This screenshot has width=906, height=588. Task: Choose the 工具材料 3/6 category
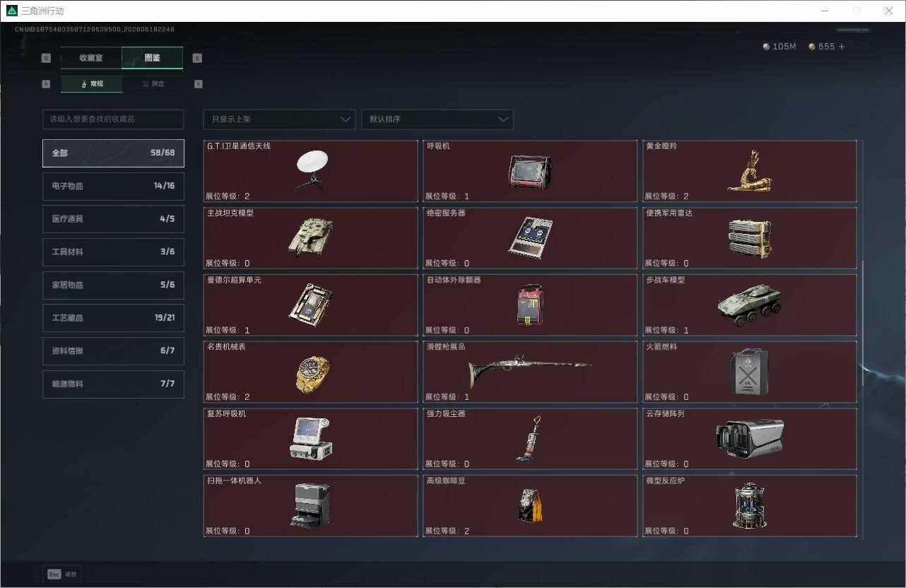(113, 252)
